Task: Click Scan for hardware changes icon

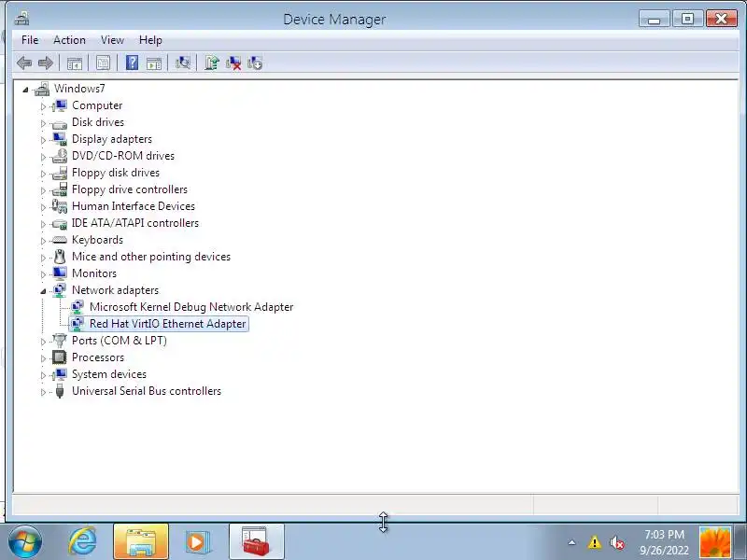Action: click(x=182, y=63)
